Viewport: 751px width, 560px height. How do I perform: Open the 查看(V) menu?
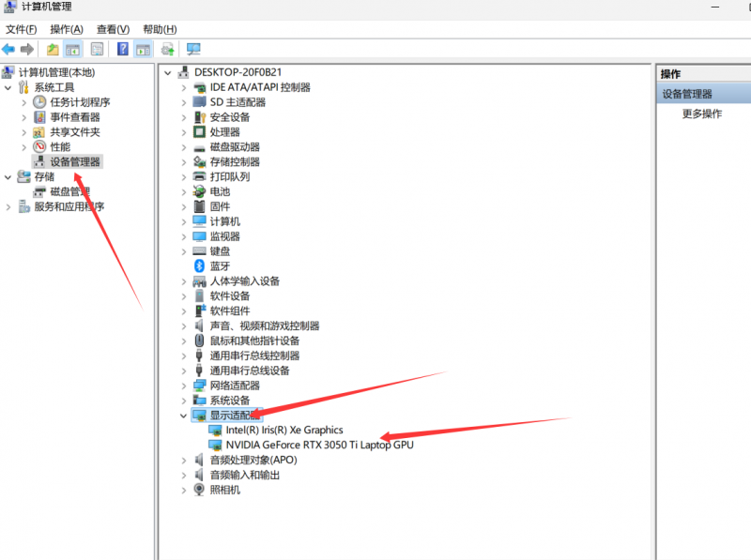coord(113,29)
